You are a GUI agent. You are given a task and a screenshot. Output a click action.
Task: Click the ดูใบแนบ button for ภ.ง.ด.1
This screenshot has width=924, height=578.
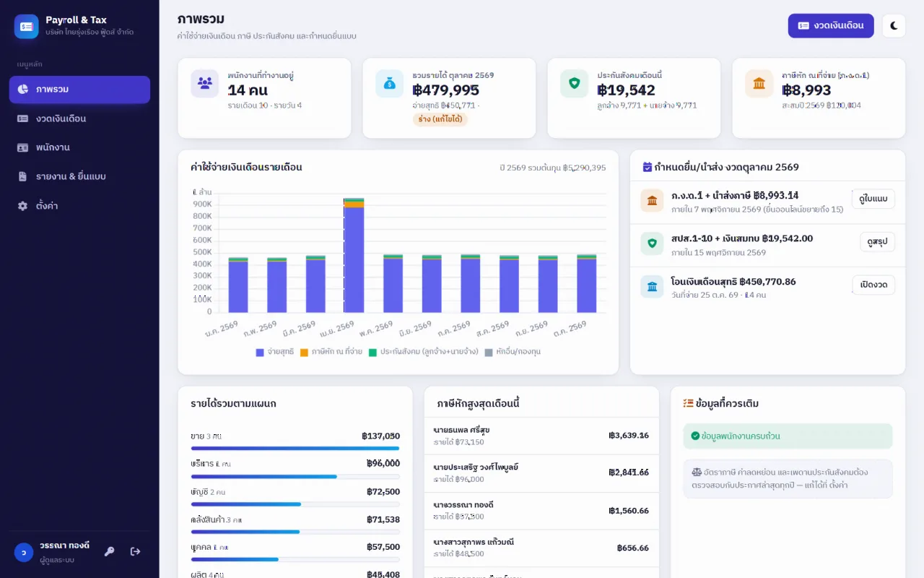click(x=873, y=199)
